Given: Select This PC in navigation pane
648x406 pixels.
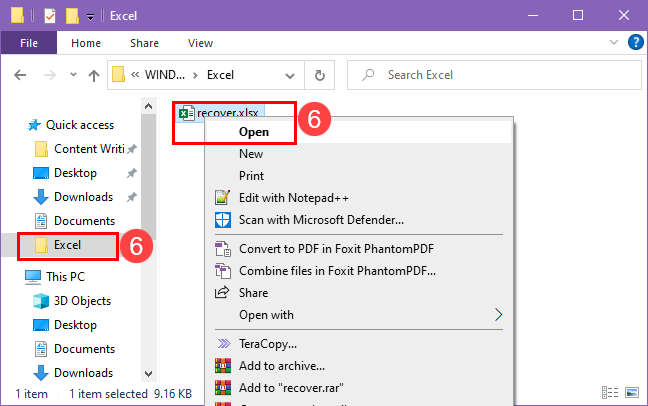Looking at the screenshot, I should point(65,277).
